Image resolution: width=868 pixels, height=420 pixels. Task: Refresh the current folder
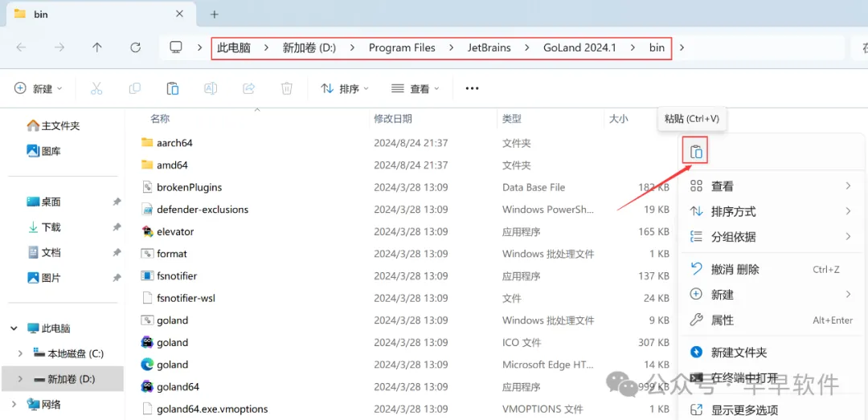click(x=136, y=47)
